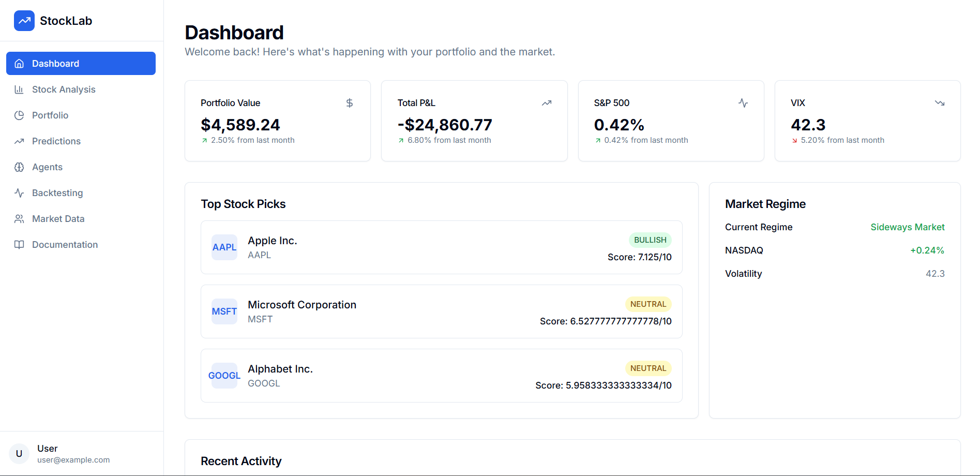The image size is (980, 476).
Task: Click the Dashboard home icon in sidebar
Action: [19, 64]
